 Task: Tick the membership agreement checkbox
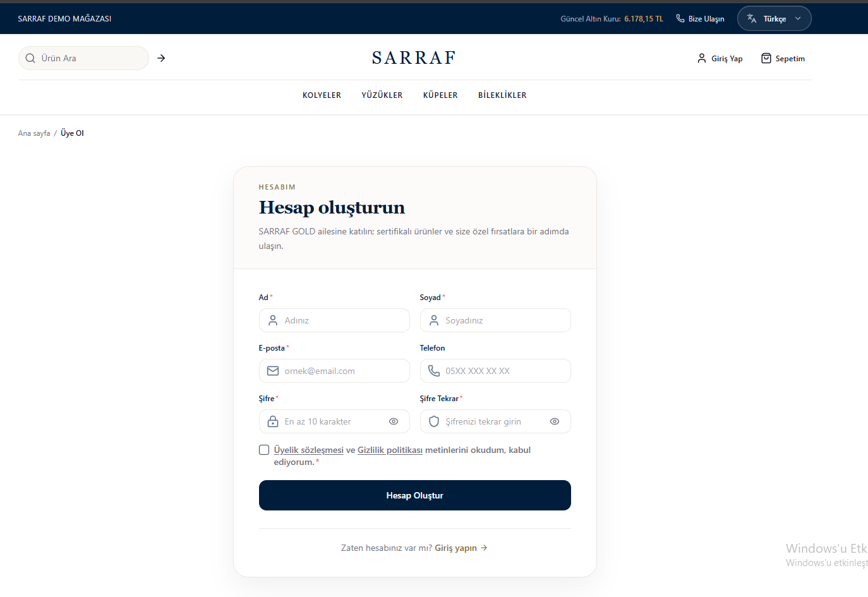264,450
